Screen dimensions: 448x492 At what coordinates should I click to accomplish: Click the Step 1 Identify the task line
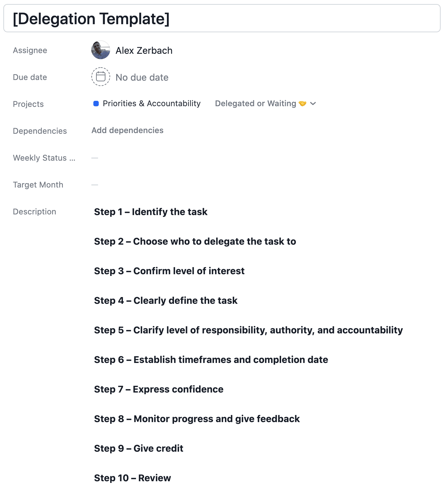pos(151,212)
